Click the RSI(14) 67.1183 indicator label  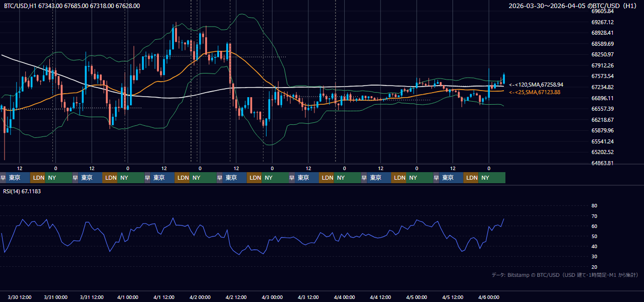coord(22,191)
